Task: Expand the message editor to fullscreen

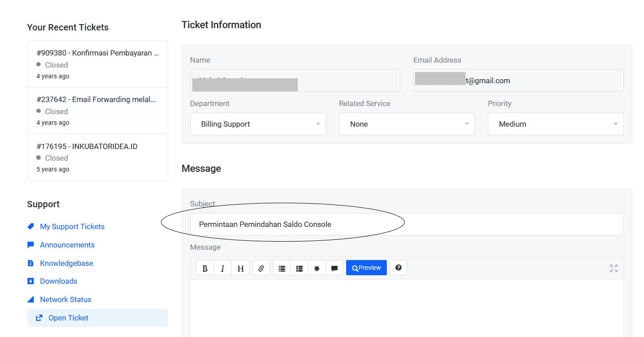Action: pos(614,268)
